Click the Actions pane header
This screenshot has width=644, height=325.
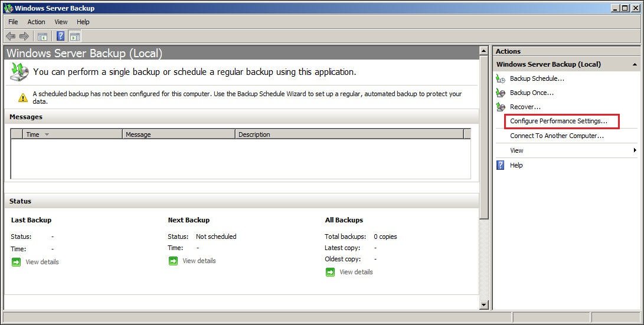[x=567, y=51]
